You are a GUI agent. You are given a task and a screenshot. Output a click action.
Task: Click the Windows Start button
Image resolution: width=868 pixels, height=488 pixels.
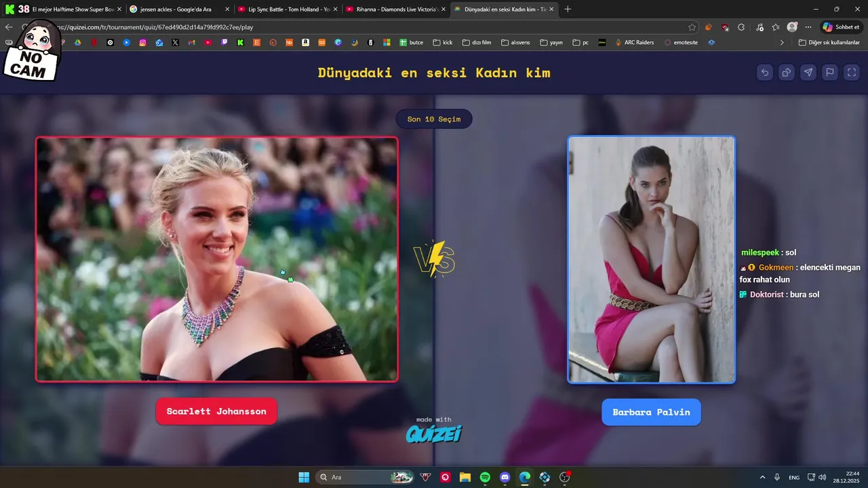pyautogui.click(x=304, y=477)
